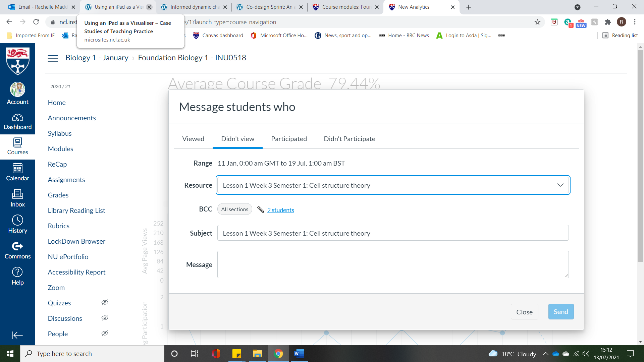Select the Didn't Participate tab

pyautogui.click(x=349, y=139)
